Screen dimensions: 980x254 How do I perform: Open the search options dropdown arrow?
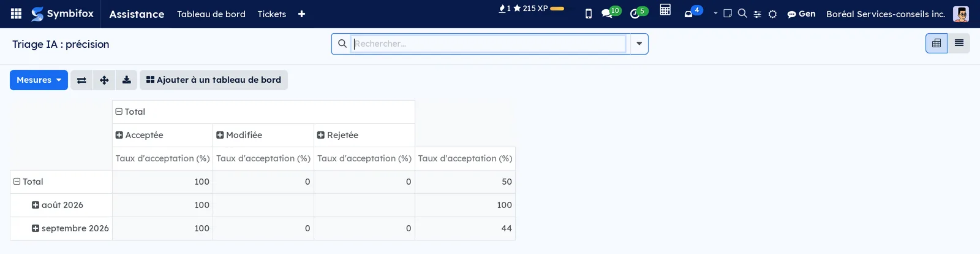click(x=639, y=44)
